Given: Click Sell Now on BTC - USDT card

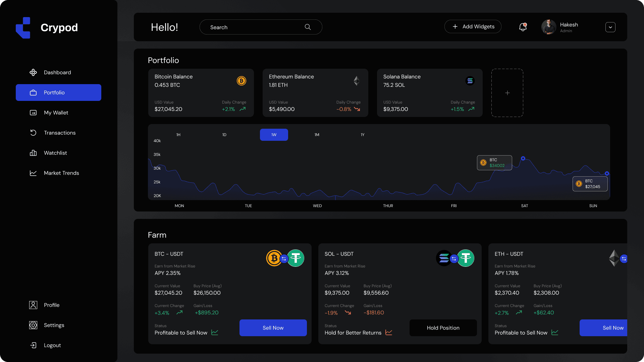Looking at the screenshot, I should tap(273, 328).
